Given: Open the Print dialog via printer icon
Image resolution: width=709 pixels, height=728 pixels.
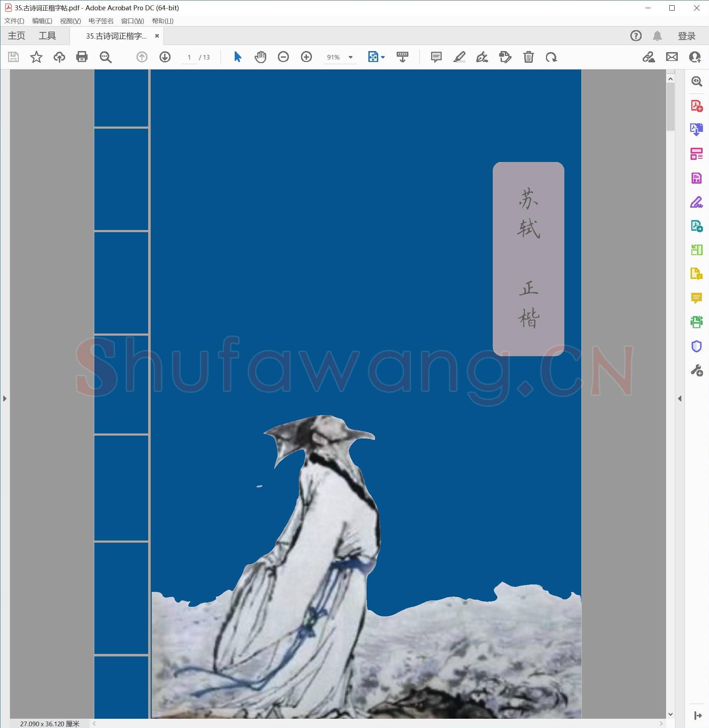Looking at the screenshot, I should pos(82,57).
